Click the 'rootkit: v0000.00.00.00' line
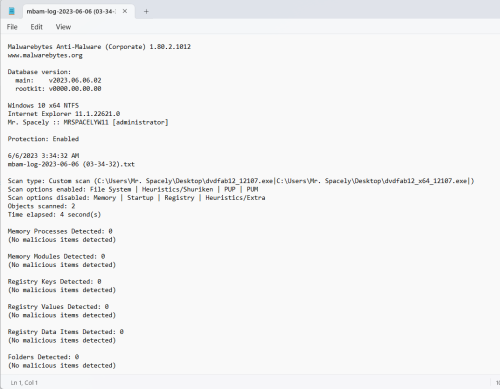The height and width of the screenshot is (389, 500). [58, 89]
